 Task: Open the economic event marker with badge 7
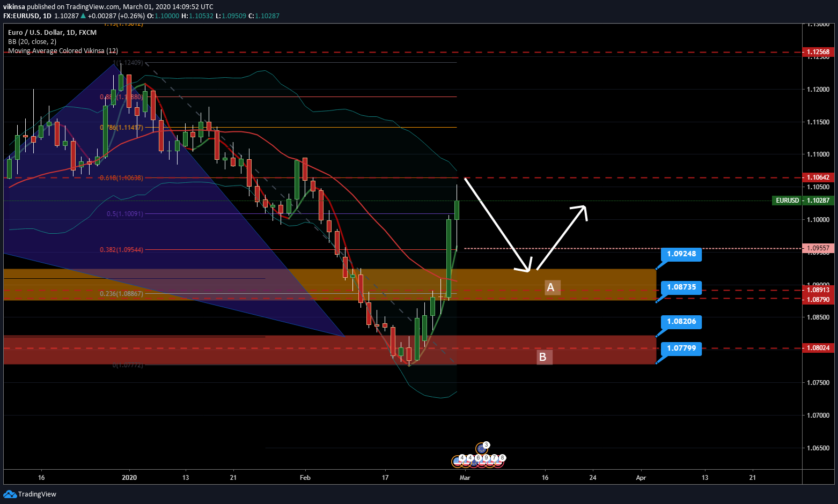490,462
